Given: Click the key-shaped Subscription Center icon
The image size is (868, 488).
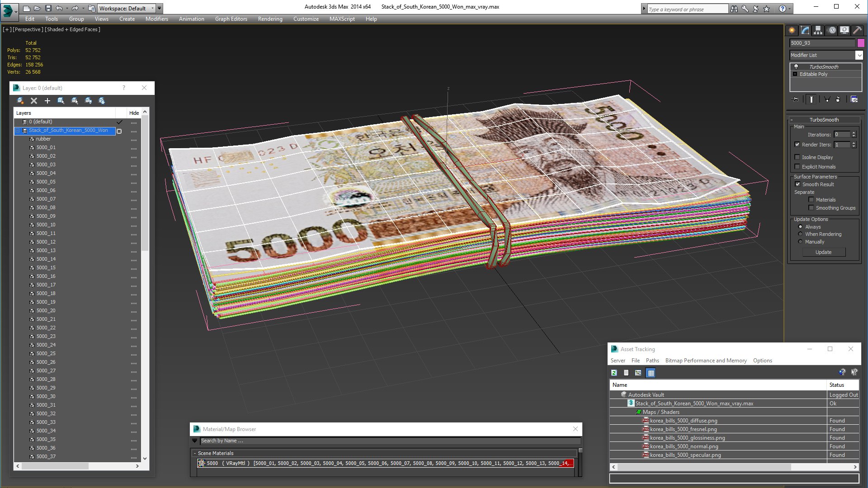Looking at the screenshot, I should (745, 9).
